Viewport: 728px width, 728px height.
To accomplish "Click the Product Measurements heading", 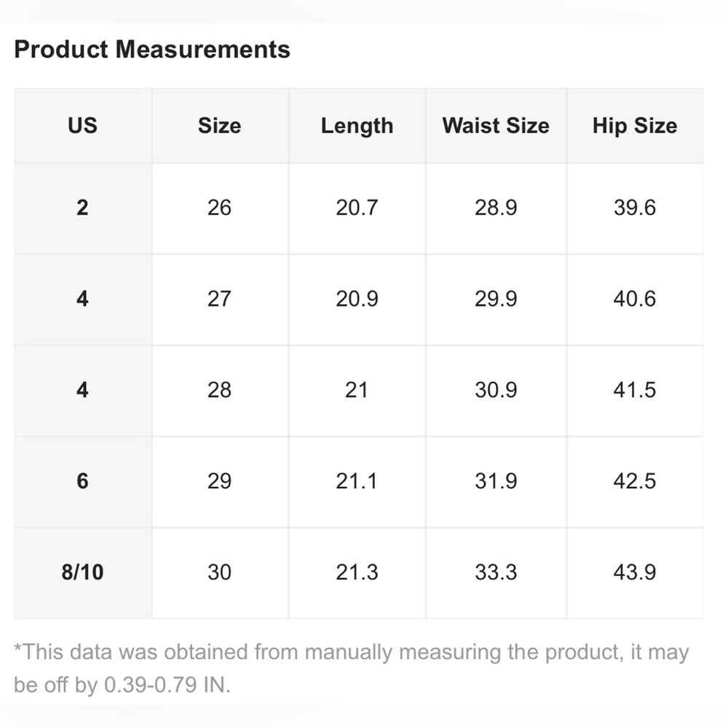I will 152,50.
